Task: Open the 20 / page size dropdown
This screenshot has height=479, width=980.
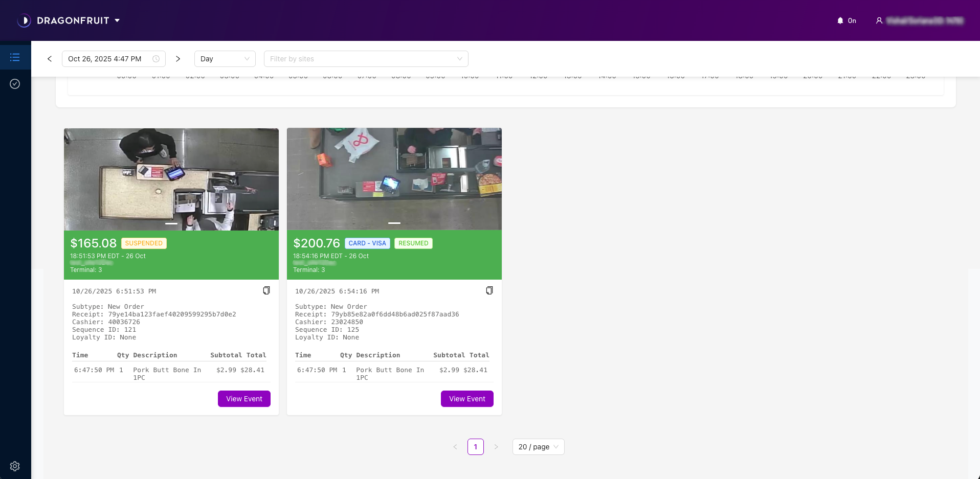Action: [538, 447]
